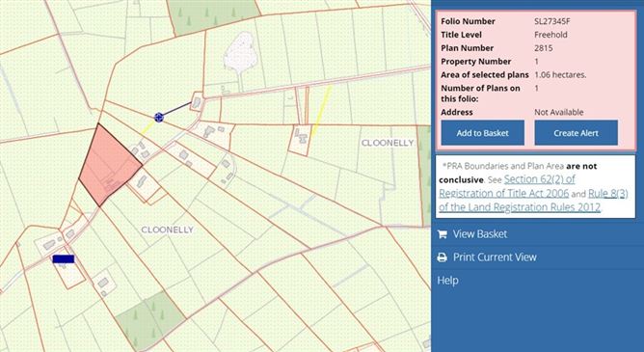Click the short yellow line near crosshair marker

148,127
